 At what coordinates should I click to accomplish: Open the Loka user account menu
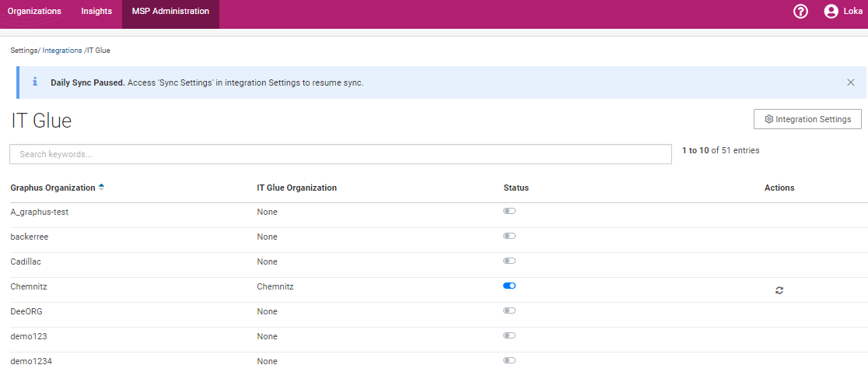click(x=843, y=12)
